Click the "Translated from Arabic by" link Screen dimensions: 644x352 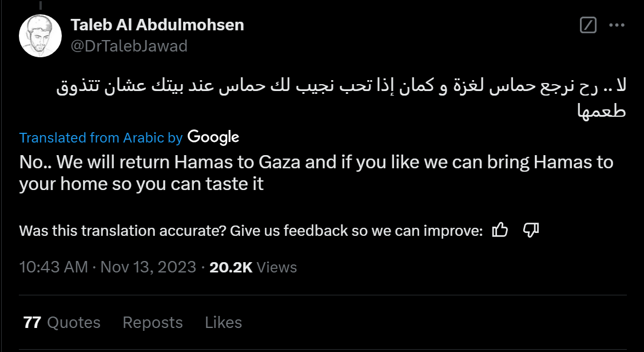(101, 138)
